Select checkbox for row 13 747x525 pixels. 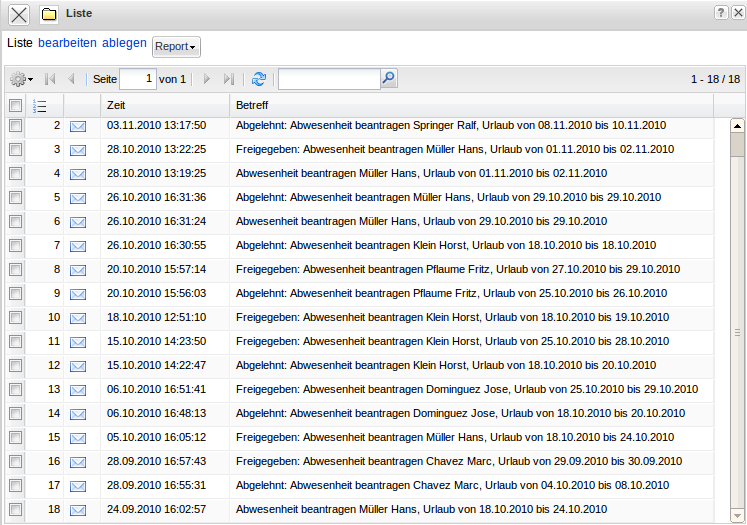[x=15, y=390]
